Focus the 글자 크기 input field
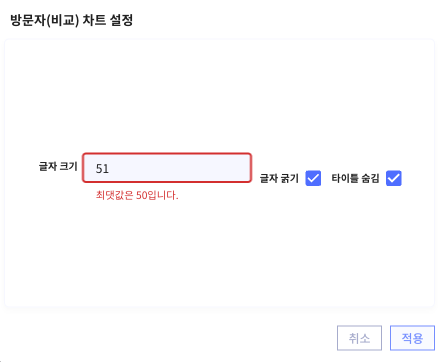The height and width of the screenshot is (362, 439). coord(167,168)
